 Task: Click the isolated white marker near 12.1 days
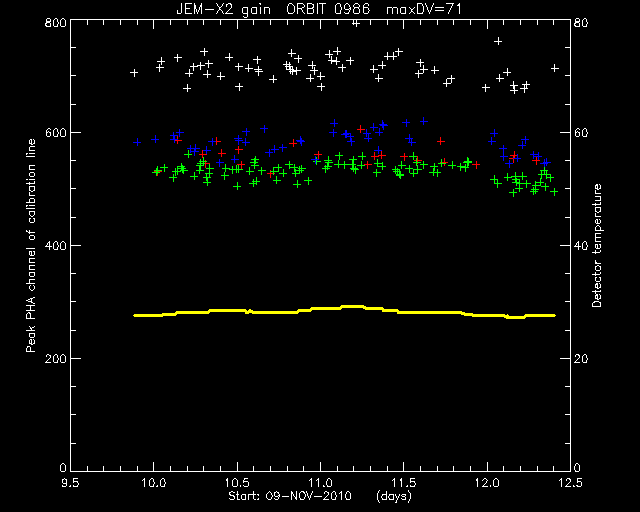pyautogui.click(x=498, y=41)
